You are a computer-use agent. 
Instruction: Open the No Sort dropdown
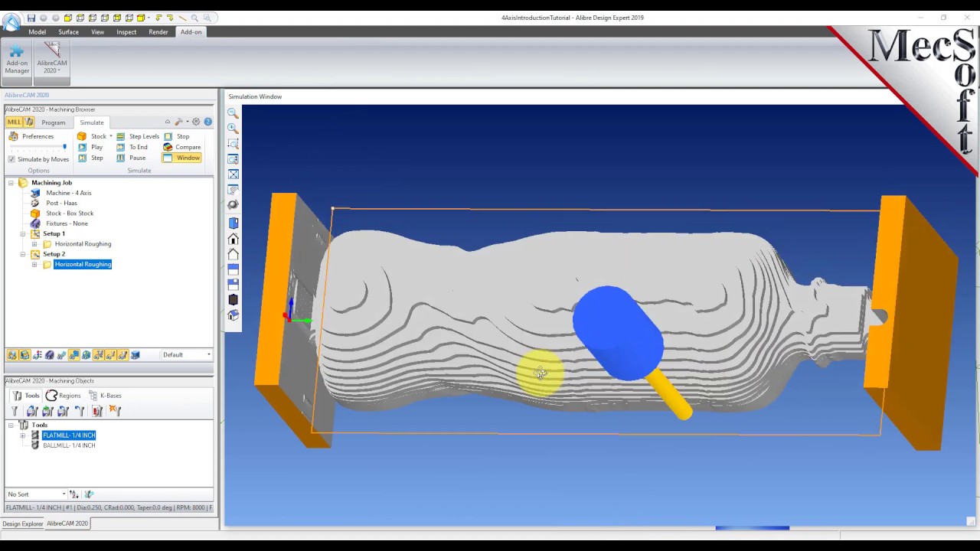pyautogui.click(x=36, y=494)
